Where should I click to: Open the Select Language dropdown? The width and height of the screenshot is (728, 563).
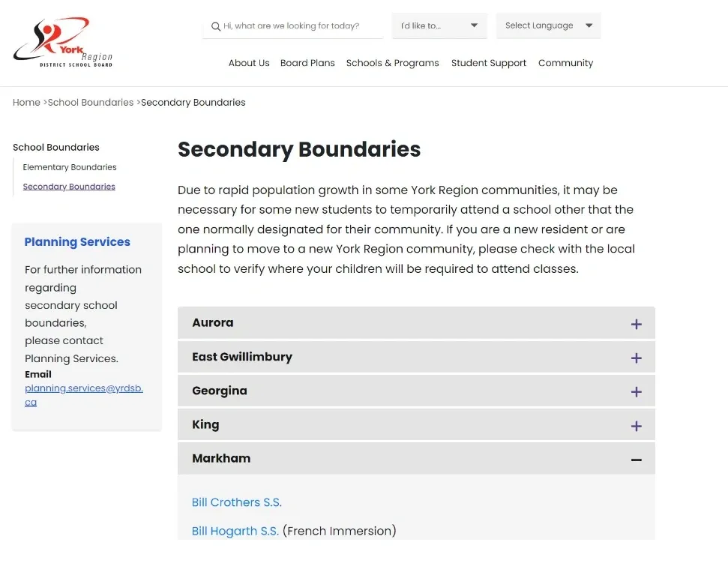[548, 25]
